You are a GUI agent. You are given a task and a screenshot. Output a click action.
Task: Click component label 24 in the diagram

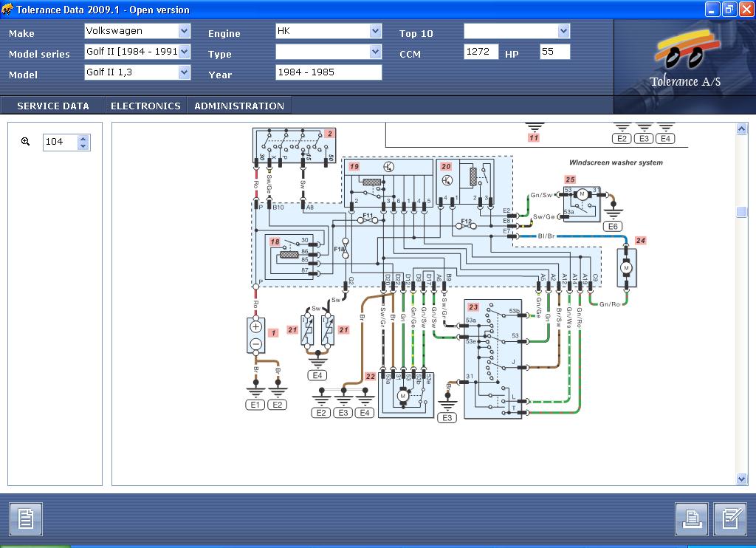tap(640, 240)
